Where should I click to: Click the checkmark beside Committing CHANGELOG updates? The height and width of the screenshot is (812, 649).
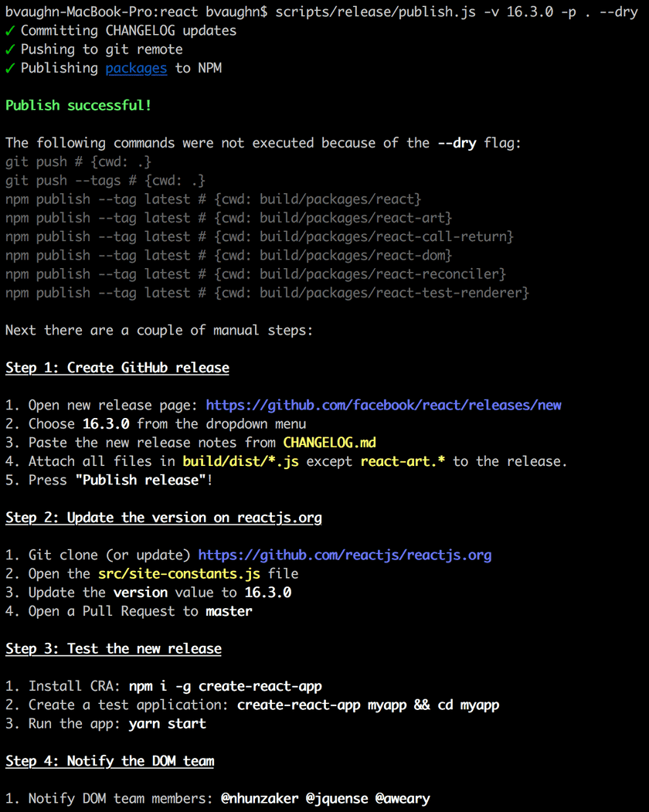tap(10, 31)
